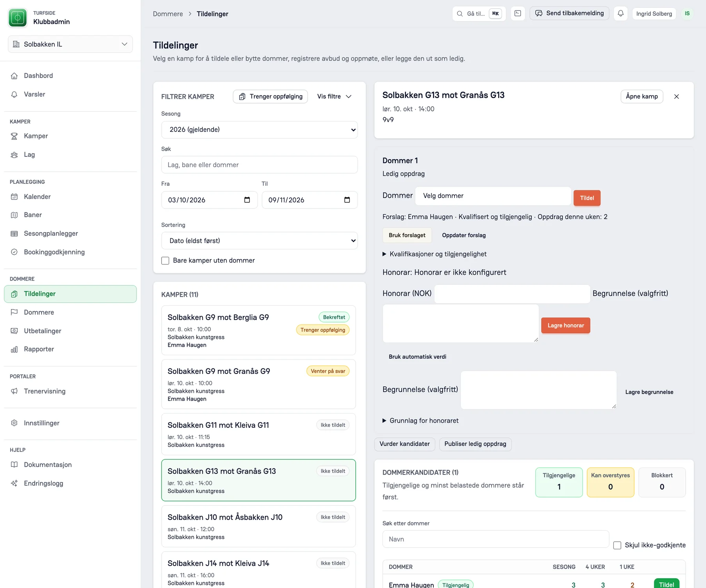
Task: Select the Solbakken G11 mot Kleiva G11 match
Action: coord(258,434)
